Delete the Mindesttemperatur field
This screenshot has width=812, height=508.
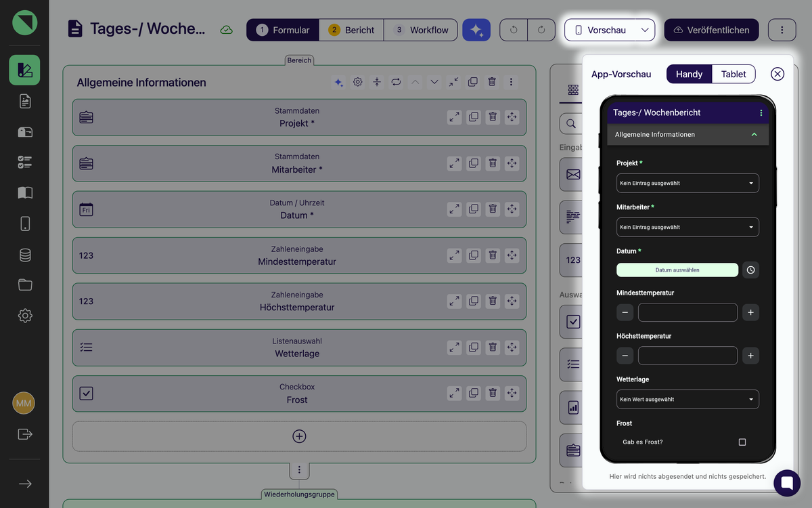coord(493,255)
